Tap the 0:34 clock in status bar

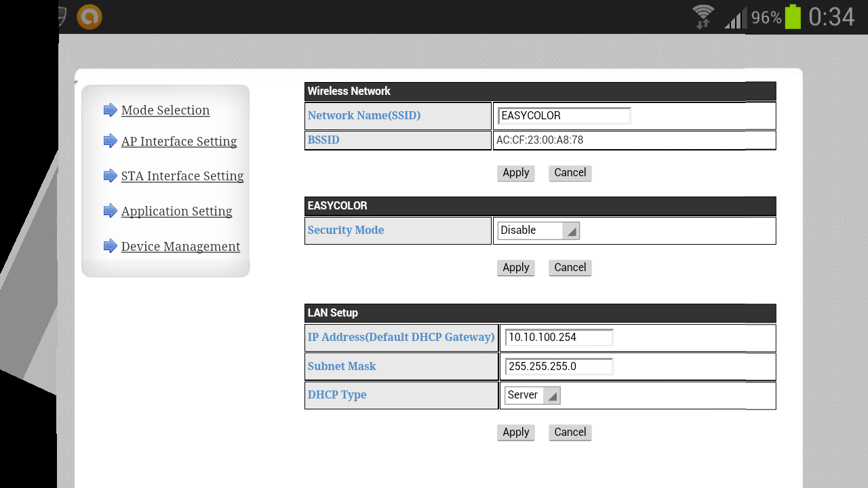(x=831, y=17)
